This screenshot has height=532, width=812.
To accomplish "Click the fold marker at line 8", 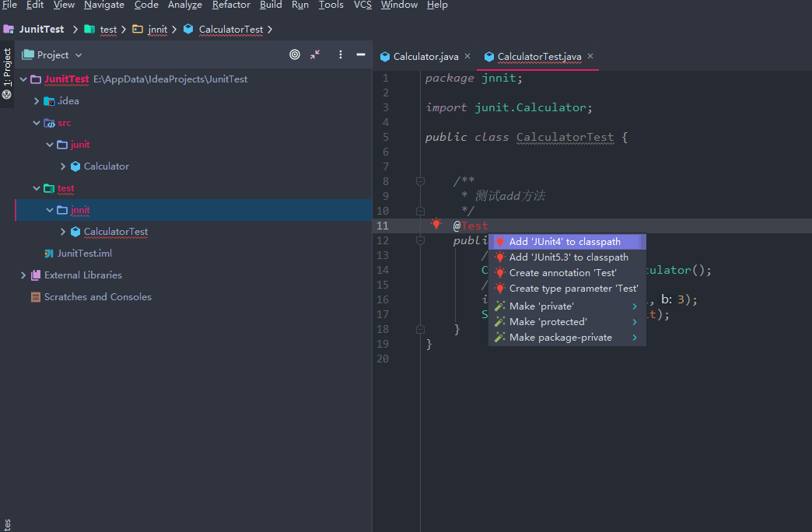I will pos(420,181).
